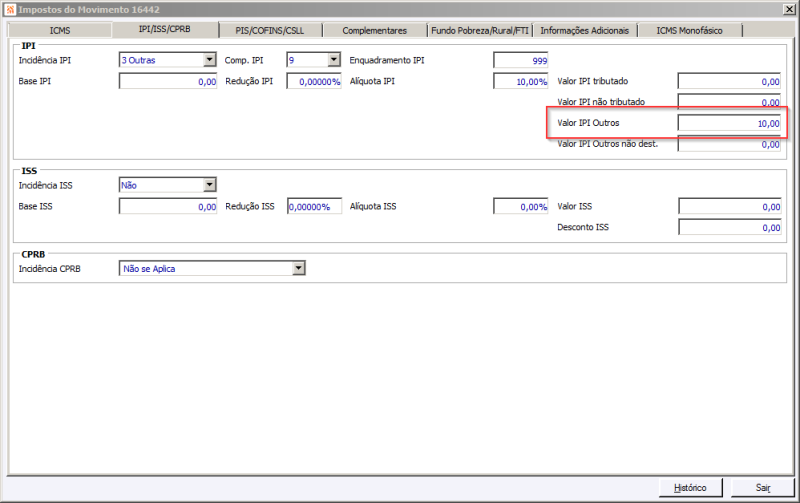Focus the Base IPI input field
Viewport: 800px width, 503px height.
click(x=168, y=81)
